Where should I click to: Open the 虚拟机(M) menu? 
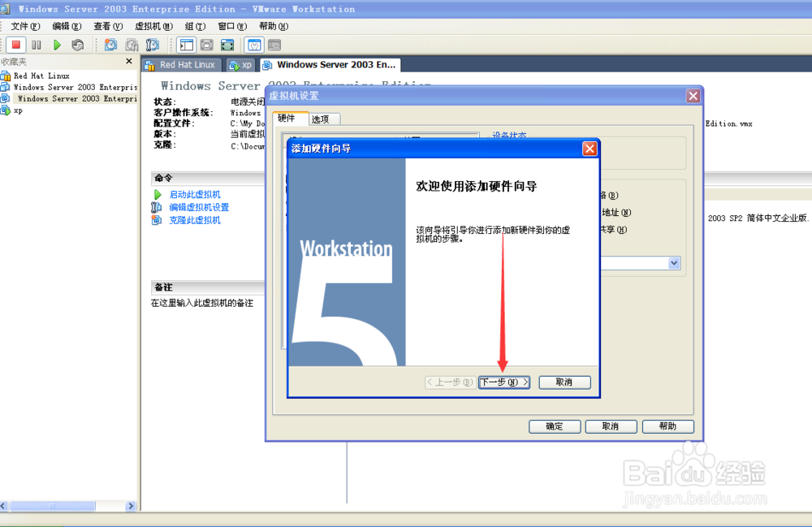point(153,27)
